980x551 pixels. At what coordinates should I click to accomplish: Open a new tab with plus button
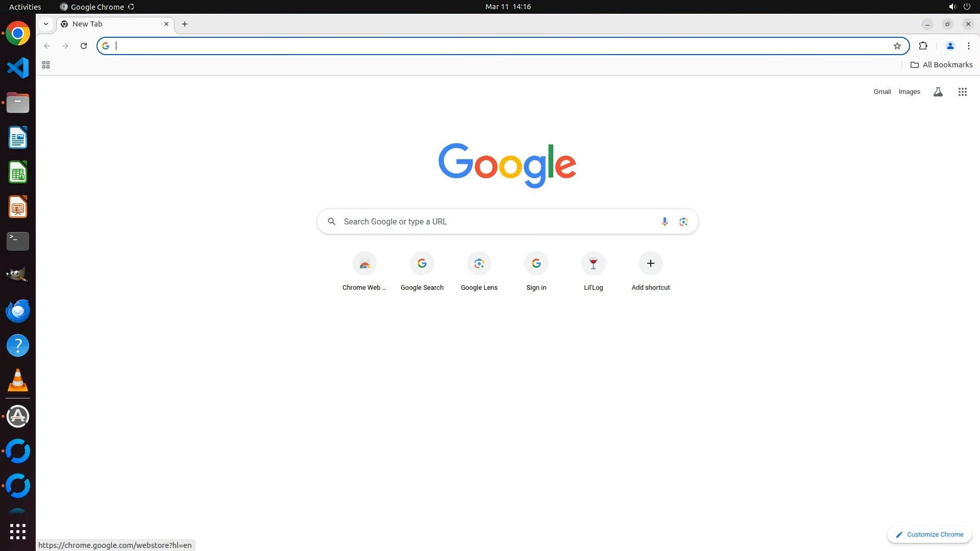[185, 24]
